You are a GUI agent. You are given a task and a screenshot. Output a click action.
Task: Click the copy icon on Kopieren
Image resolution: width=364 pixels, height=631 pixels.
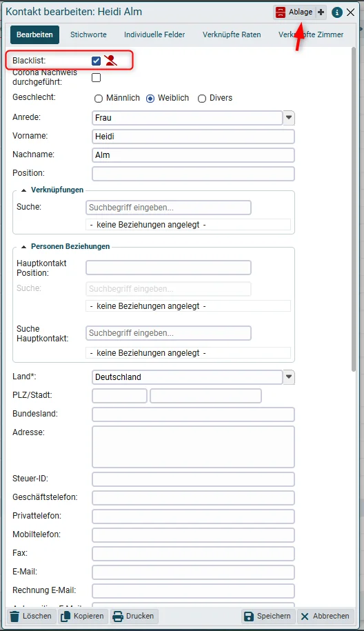[65, 616]
